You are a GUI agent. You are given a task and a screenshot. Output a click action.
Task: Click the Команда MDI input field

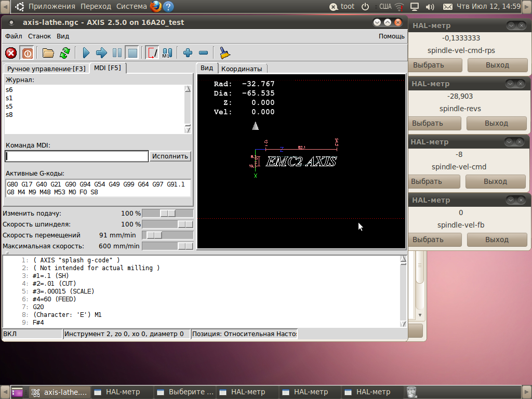click(x=77, y=156)
